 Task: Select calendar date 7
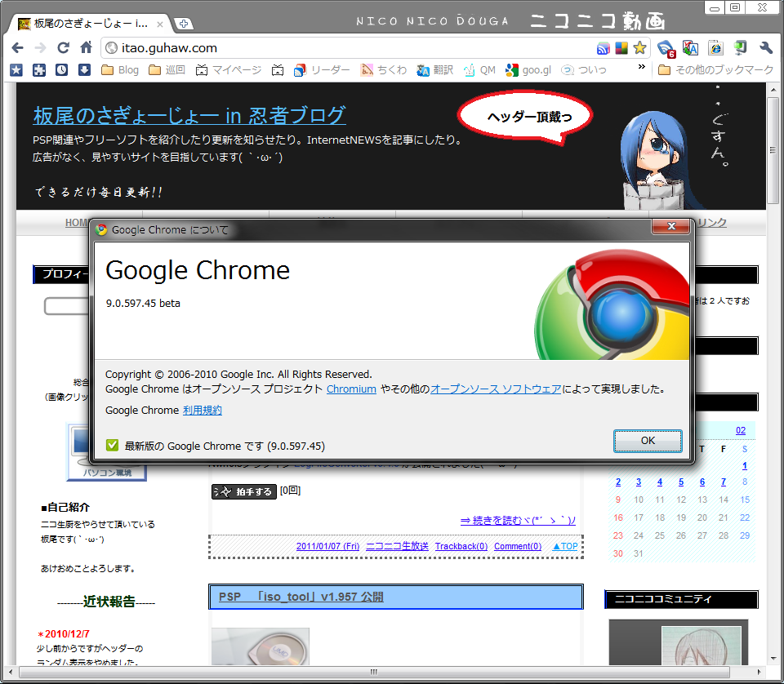tap(723, 482)
